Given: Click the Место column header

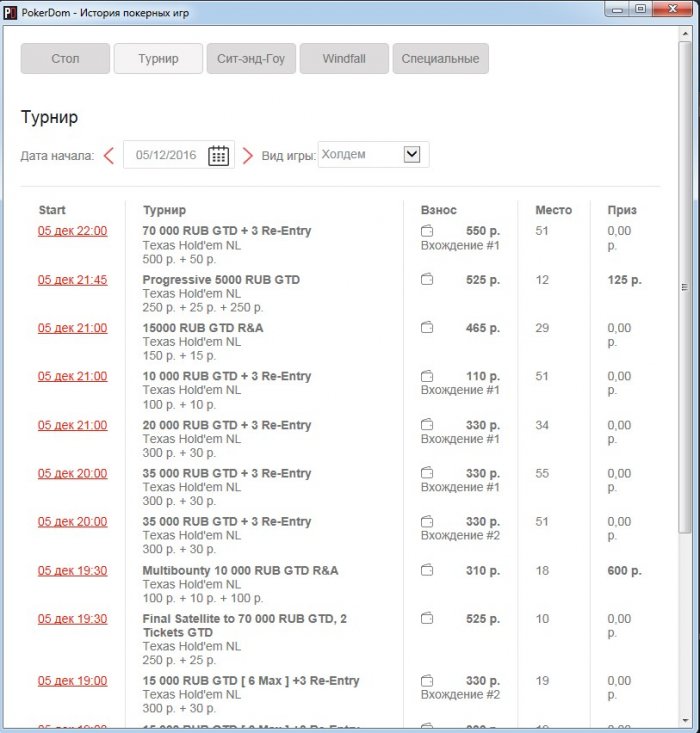Looking at the screenshot, I should tap(554, 210).
